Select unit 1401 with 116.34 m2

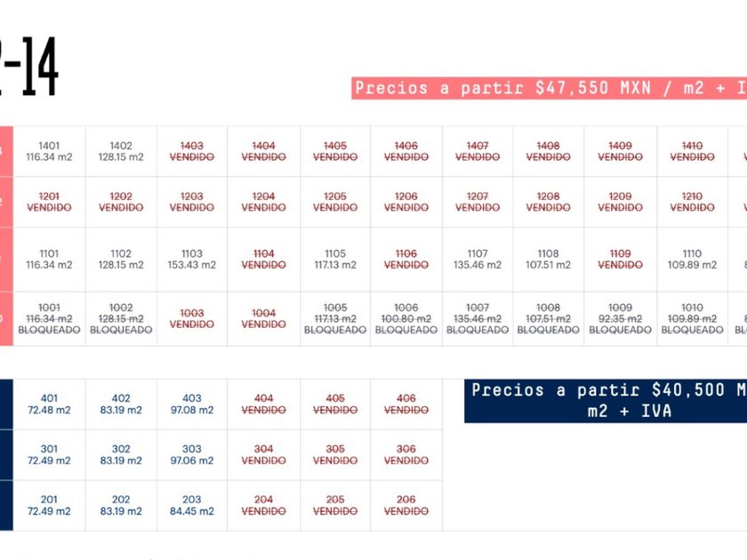point(50,151)
